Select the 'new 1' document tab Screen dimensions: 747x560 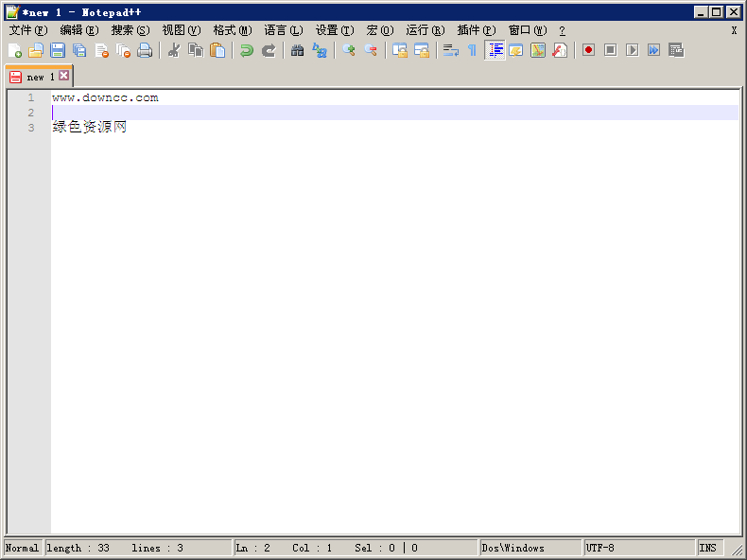(36, 77)
